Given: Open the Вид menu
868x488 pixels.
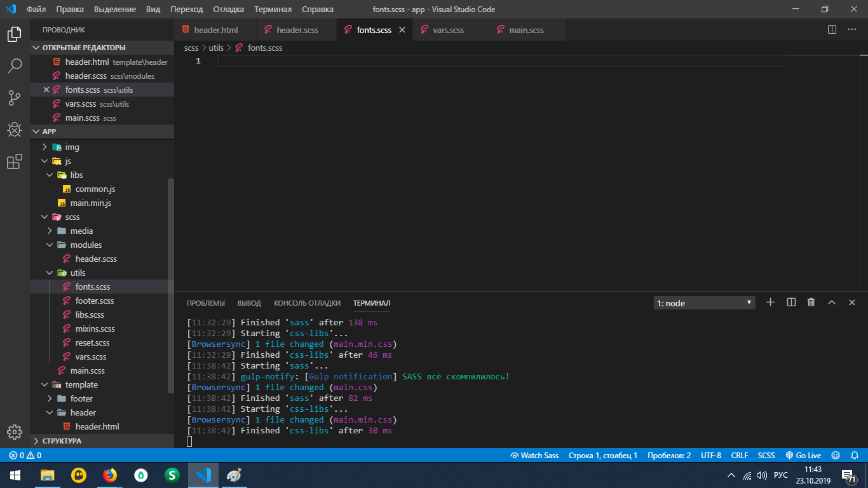Looking at the screenshot, I should click(153, 10).
